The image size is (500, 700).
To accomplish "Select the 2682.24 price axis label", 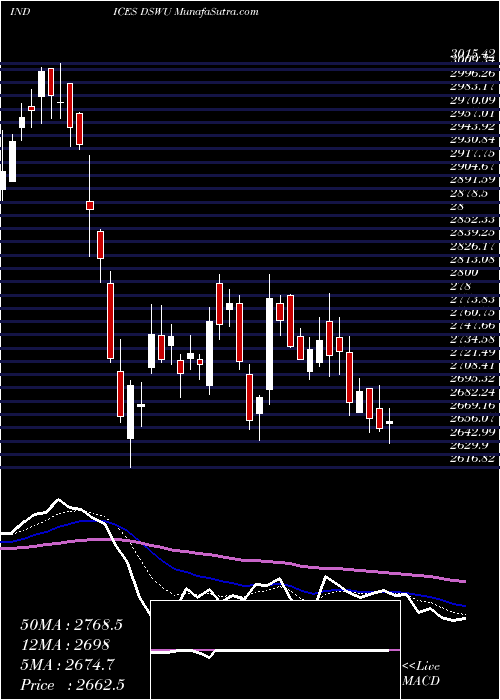I will click(x=472, y=392).
